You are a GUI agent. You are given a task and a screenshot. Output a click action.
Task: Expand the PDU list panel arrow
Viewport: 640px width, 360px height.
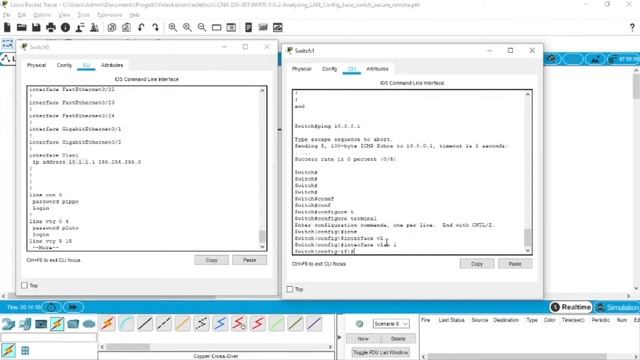point(339,337)
